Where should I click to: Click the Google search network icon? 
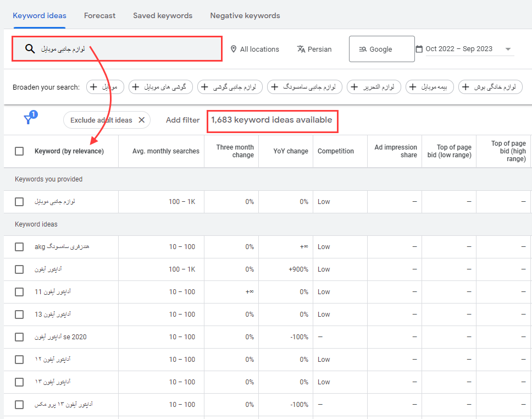363,49
